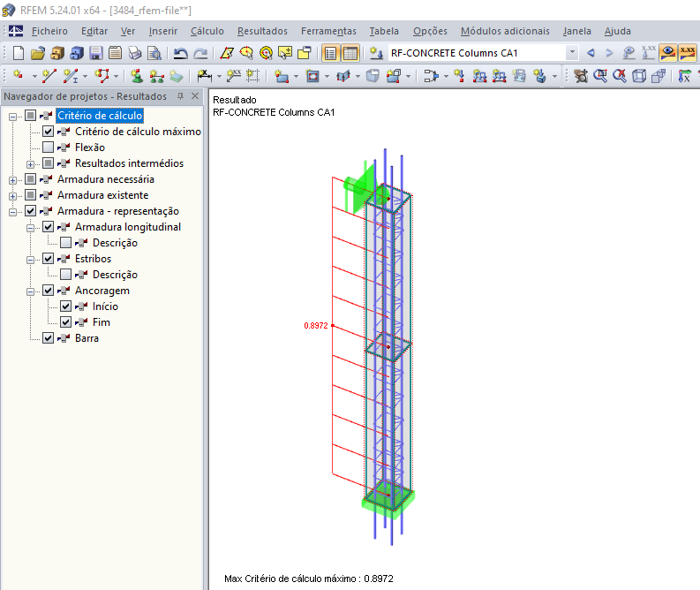
Task: Click the new dimension tool icon
Action: coord(205,76)
